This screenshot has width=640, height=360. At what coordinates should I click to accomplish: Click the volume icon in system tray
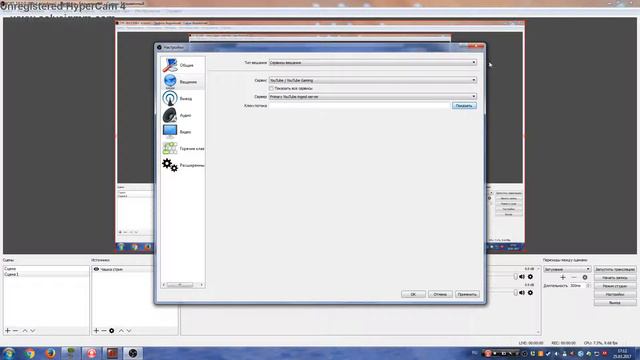(556, 353)
